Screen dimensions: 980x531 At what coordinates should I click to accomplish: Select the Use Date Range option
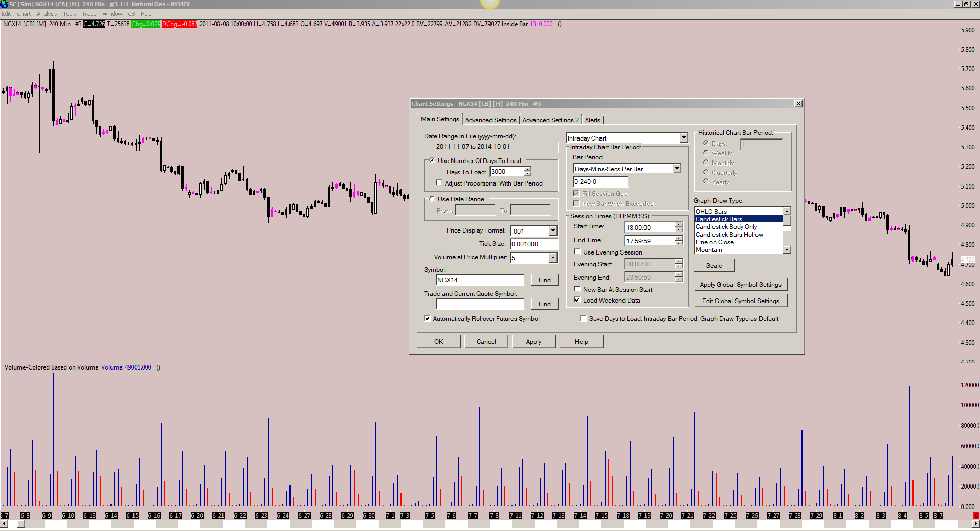(x=432, y=199)
